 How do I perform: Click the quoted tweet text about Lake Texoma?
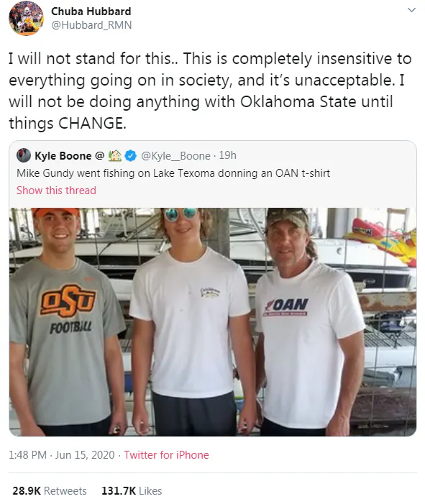pyautogui.click(x=173, y=173)
